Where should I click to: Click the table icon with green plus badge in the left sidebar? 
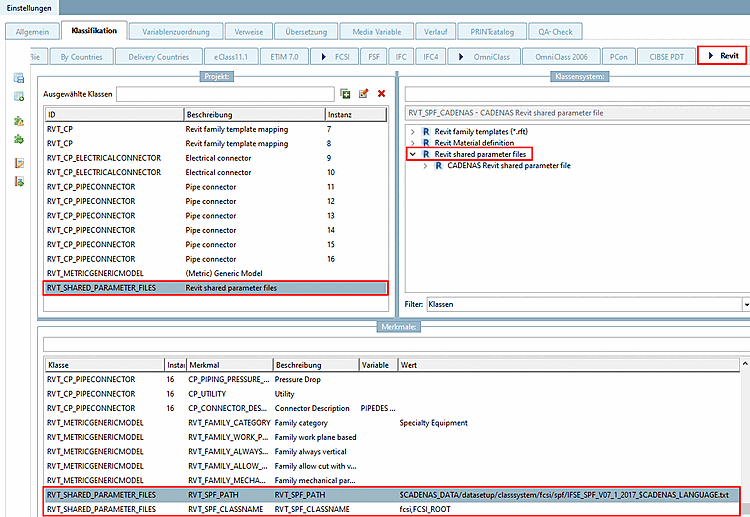pos(19,97)
